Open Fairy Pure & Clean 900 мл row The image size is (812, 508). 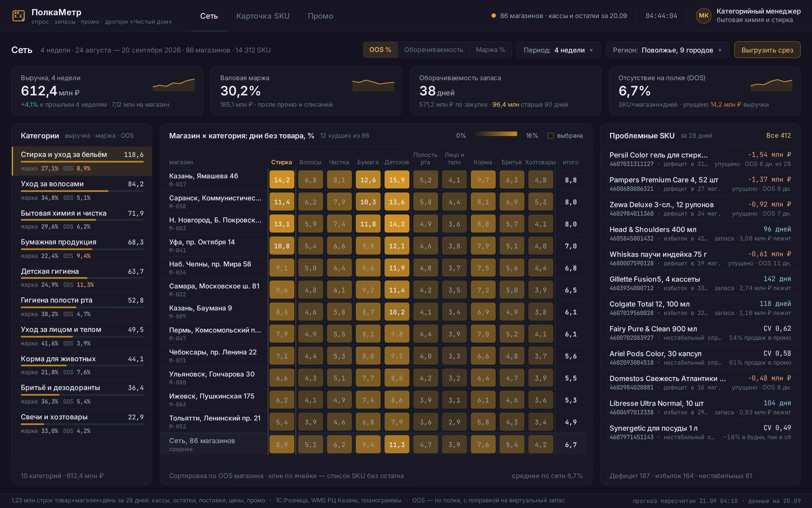click(x=700, y=333)
